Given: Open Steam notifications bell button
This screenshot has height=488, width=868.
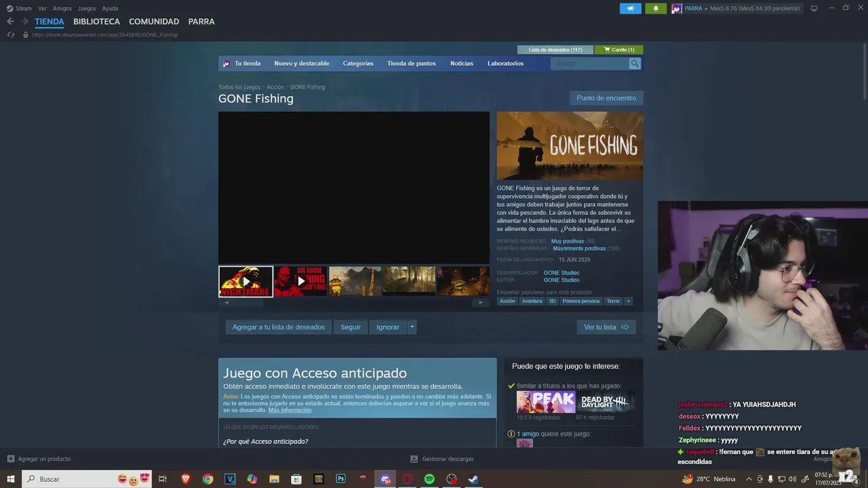Looking at the screenshot, I should (656, 8).
